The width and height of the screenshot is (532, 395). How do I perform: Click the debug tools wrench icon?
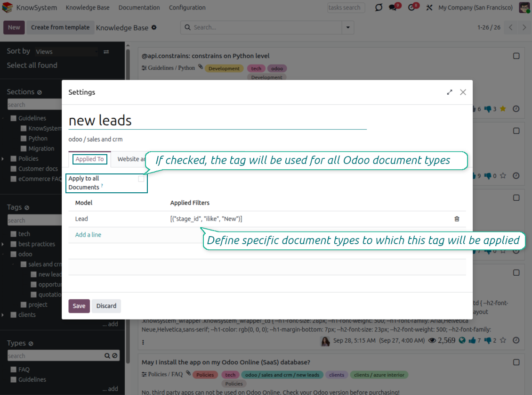(x=429, y=8)
